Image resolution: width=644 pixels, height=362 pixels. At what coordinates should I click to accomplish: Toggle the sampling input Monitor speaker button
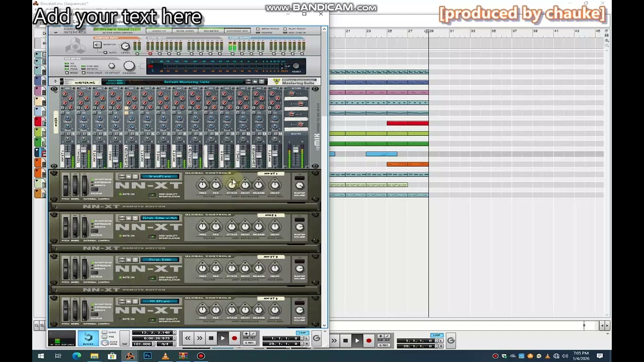click(x=97, y=45)
